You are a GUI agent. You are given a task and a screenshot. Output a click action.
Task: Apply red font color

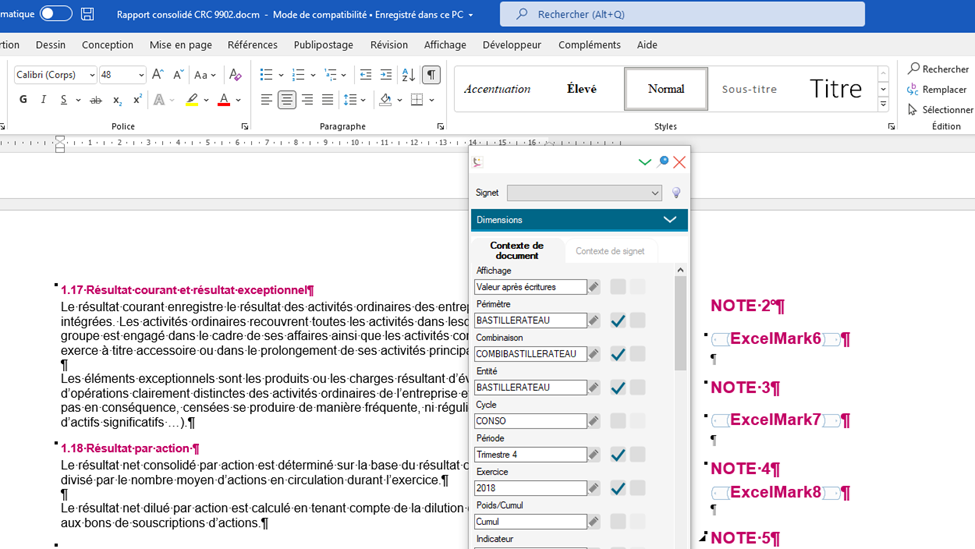point(224,99)
